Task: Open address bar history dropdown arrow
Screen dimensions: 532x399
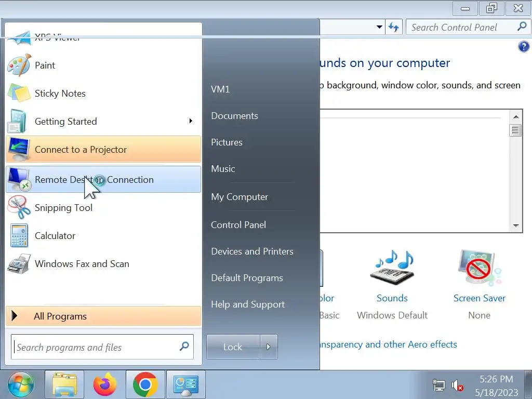Action: coord(379,27)
